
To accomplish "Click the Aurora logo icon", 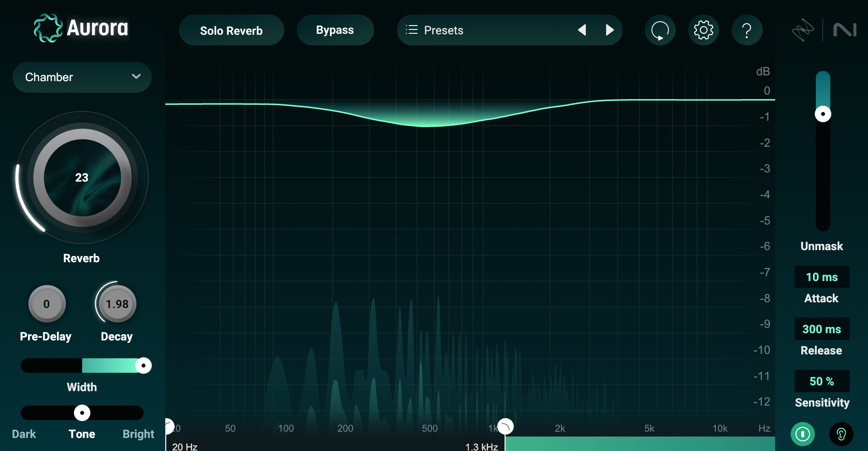I will 48,28.
